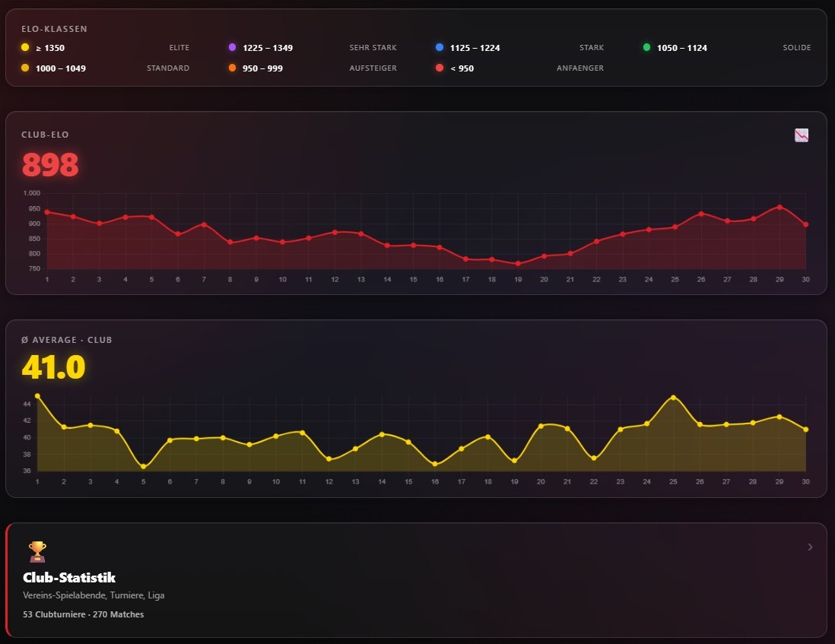Click the Vereins-Spielabende, Turniere, Liga subtitle

click(x=94, y=595)
